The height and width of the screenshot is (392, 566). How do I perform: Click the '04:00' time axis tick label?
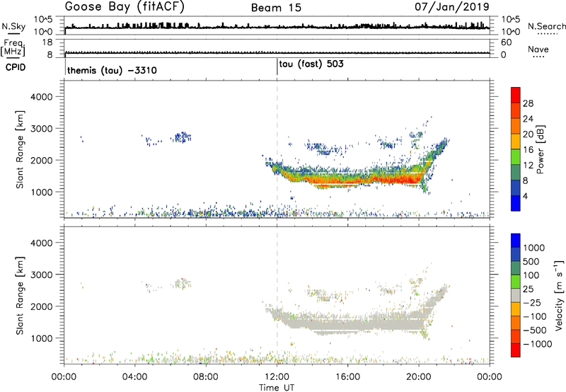click(x=135, y=376)
